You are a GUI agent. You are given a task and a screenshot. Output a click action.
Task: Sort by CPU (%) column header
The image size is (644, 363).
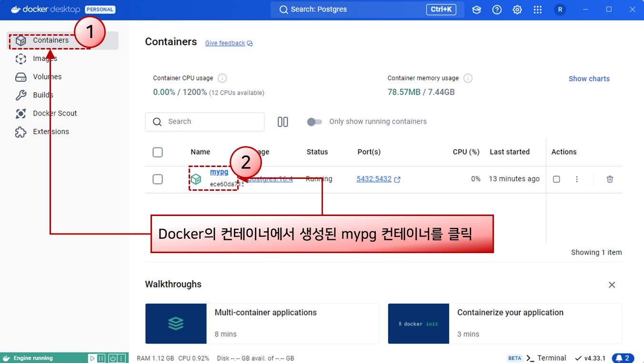(466, 152)
